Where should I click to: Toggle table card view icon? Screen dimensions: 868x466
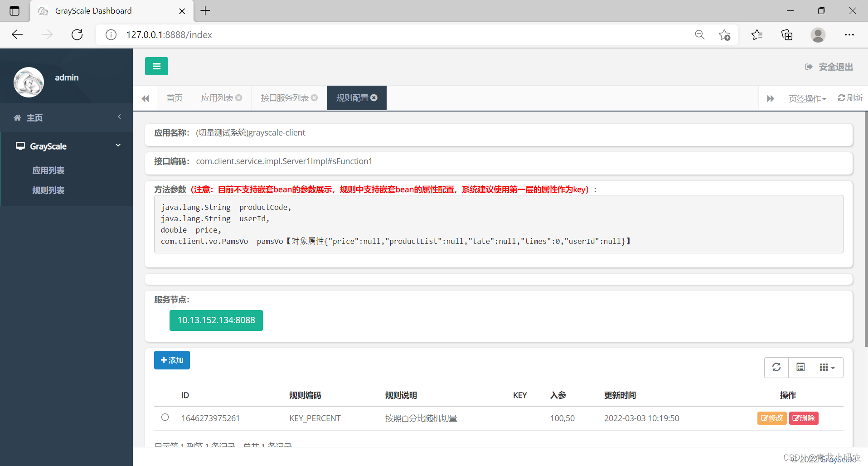[x=800, y=367]
